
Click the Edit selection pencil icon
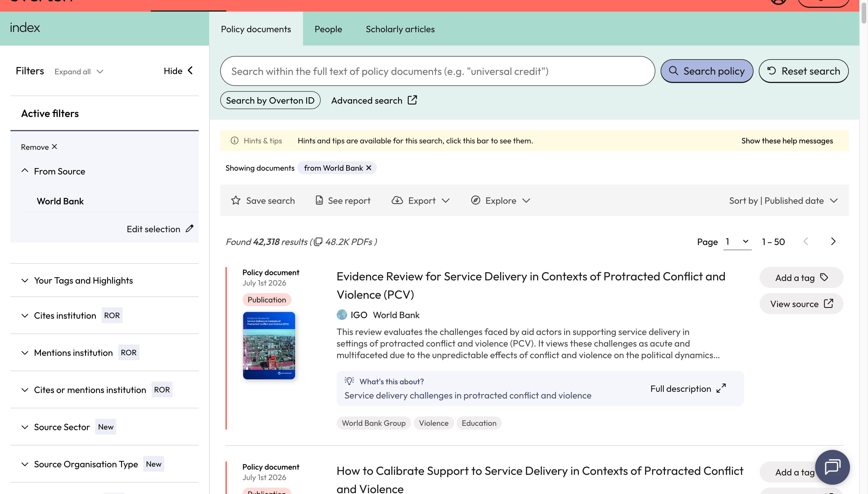coord(189,228)
